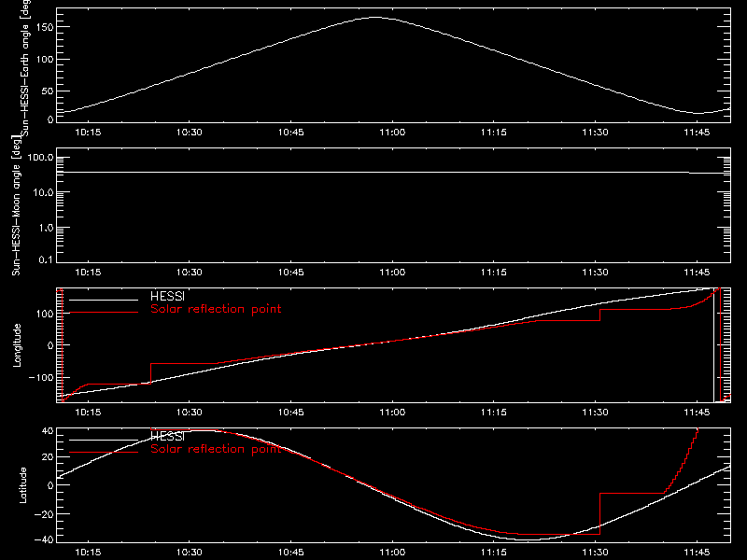Image resolution: width=747 pixels, height=560 pixels.
Task: Click the Sun-HESSI-Earth angle axis title
Action: click(x=25, y=68)
